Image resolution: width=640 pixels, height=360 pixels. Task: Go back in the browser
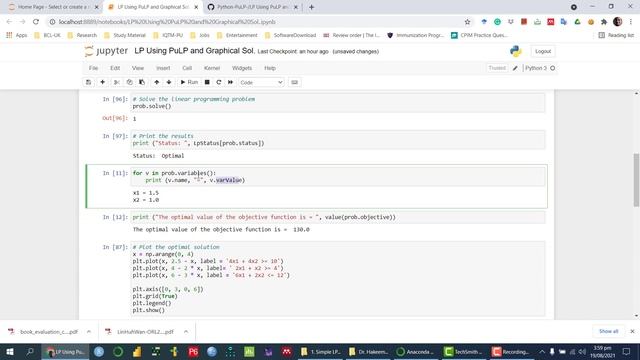(x=9, y=22)
